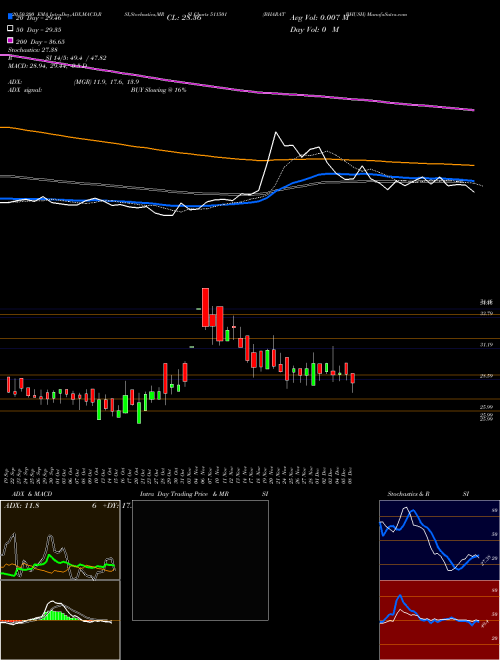This screenshot has width=500, height=660.
Task: Click the blue stochastics chart panel
Action: 439,540
